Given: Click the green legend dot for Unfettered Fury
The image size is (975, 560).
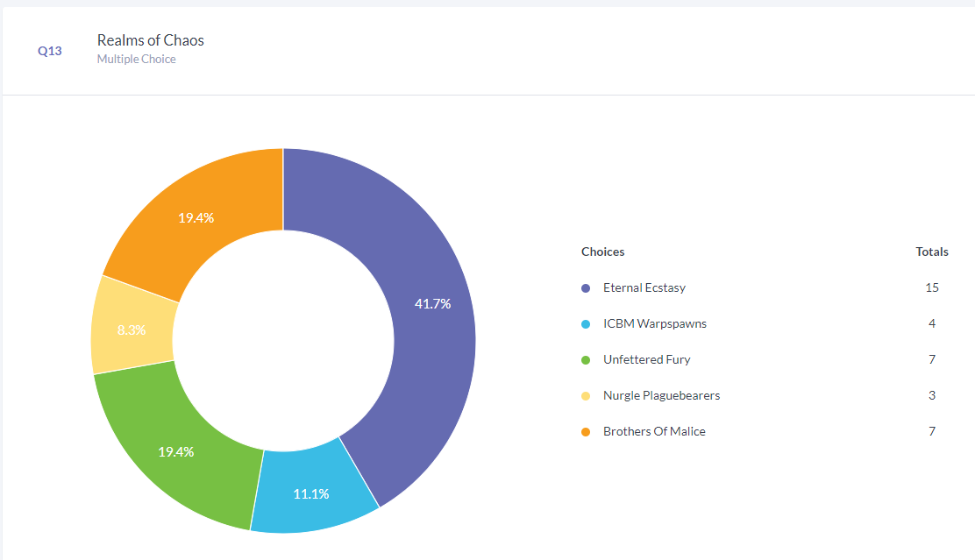Looking at the screenshot, I should [x=585, y=360].
